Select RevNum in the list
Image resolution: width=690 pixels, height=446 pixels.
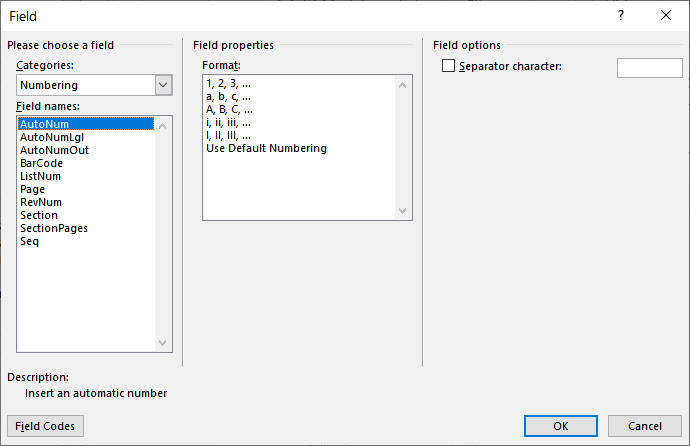coord(40,202)
